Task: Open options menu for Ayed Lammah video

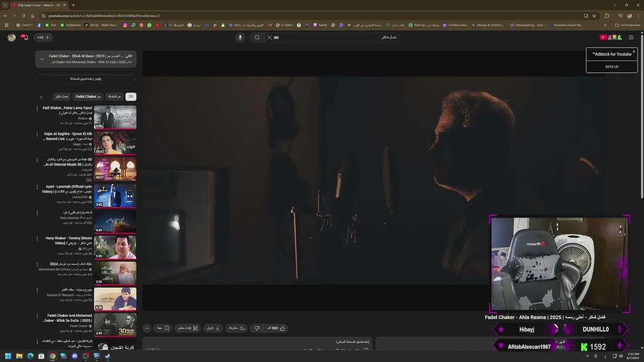Action: point(37,187)
